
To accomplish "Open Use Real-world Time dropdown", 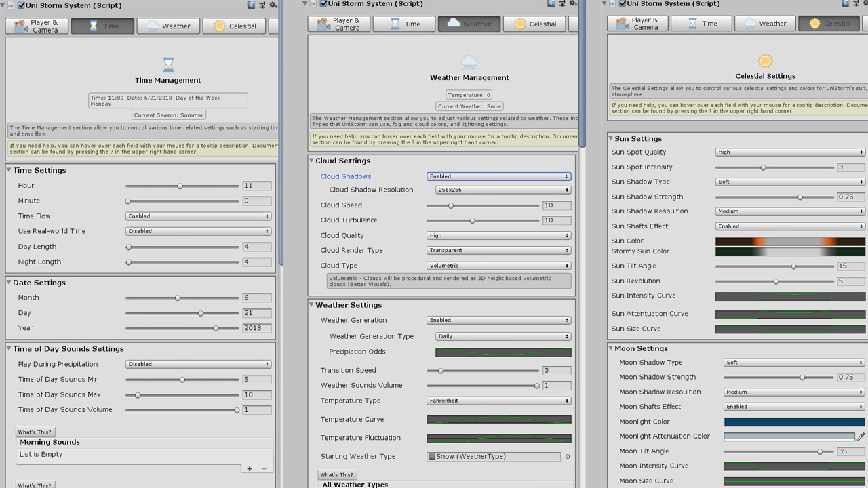I will click(199, 231).
